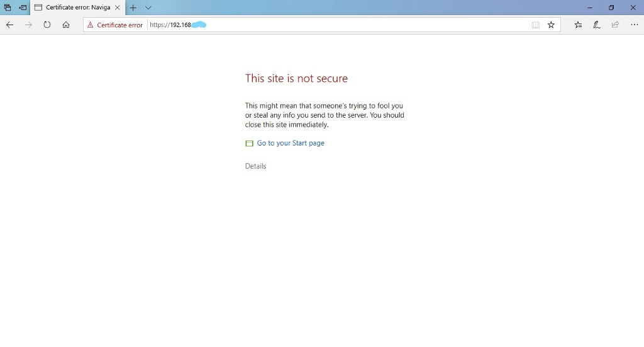The width and height of the screenshot is (644, 347).
Task: Open Settings and more ellipsis menu
Action: tap(634, 25)
